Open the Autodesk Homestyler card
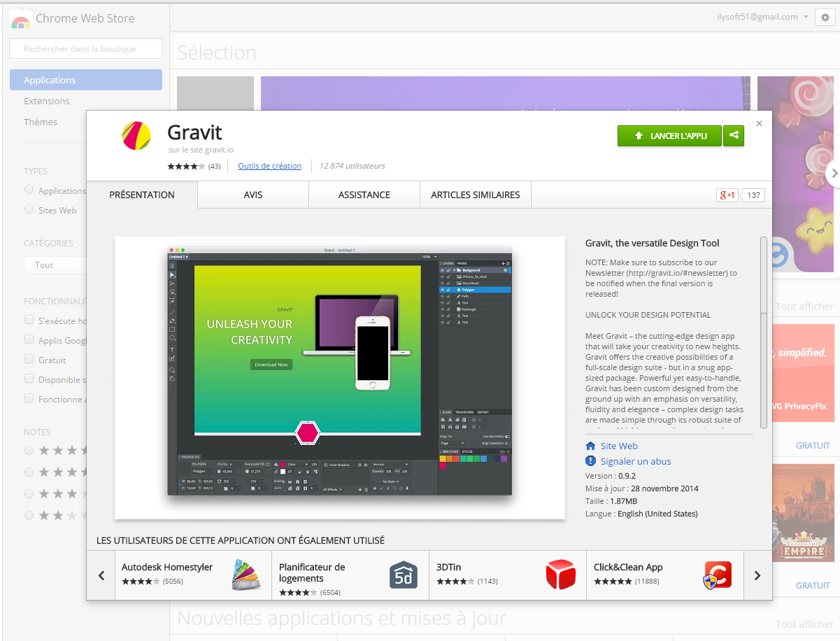The width and height of the screenshot is (840, 641). click(193, 575)
